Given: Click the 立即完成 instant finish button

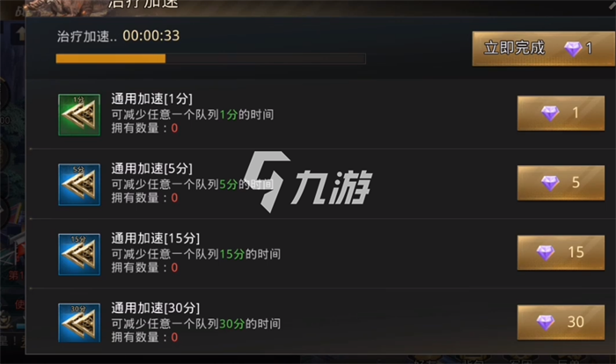Looking at the screenshot, I should click(544, 48).
